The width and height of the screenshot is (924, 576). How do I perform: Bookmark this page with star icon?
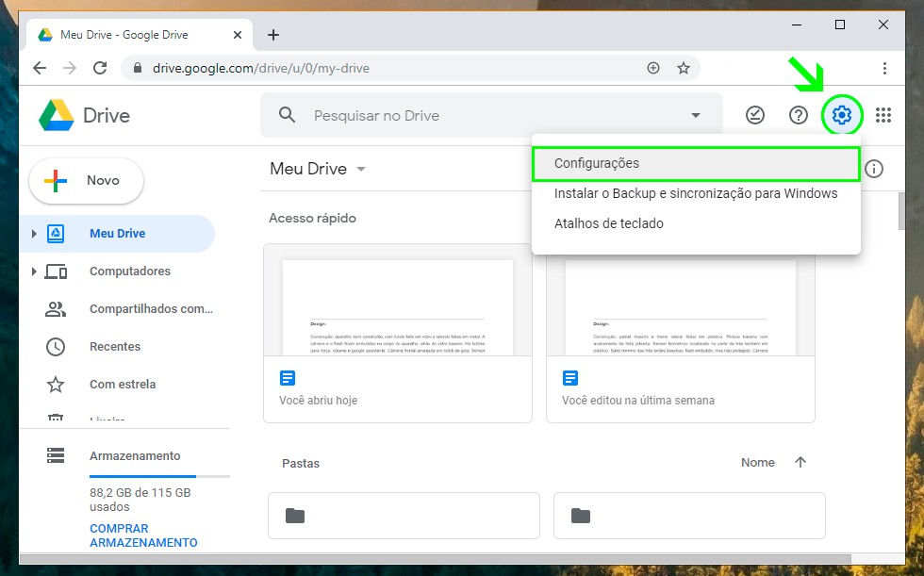(x=684, y=68)
